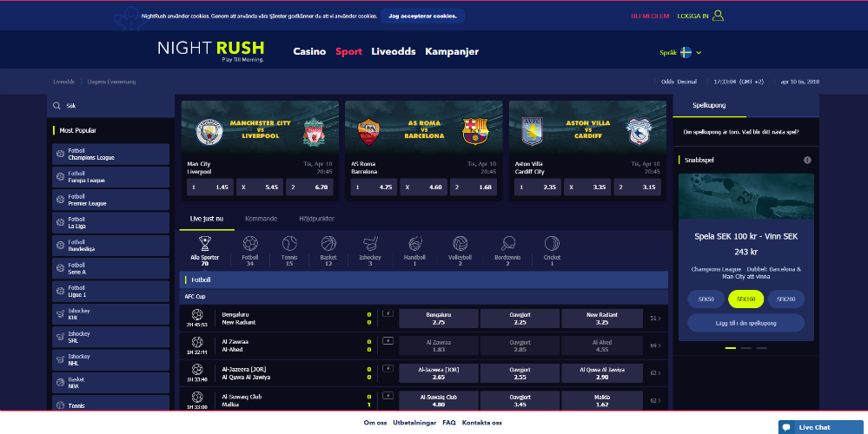
Task: Open Fotboll Champions League in sidebar
Action: (x=110, y=155)
